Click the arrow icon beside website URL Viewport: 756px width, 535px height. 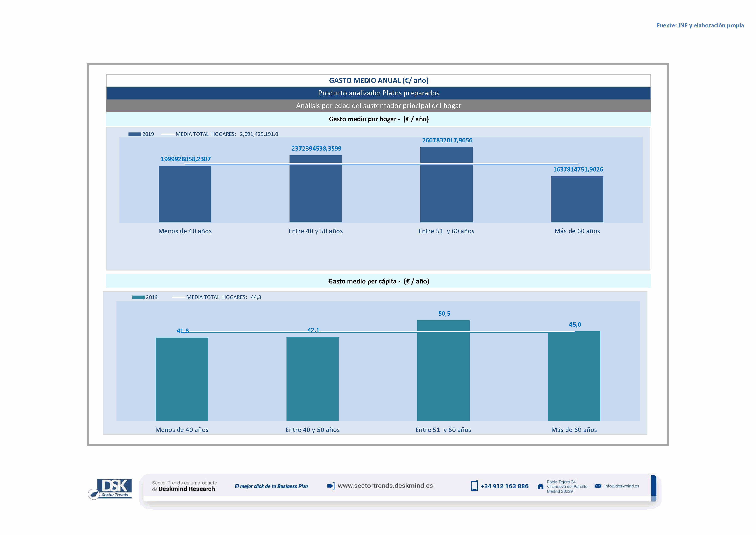[331, 486]
